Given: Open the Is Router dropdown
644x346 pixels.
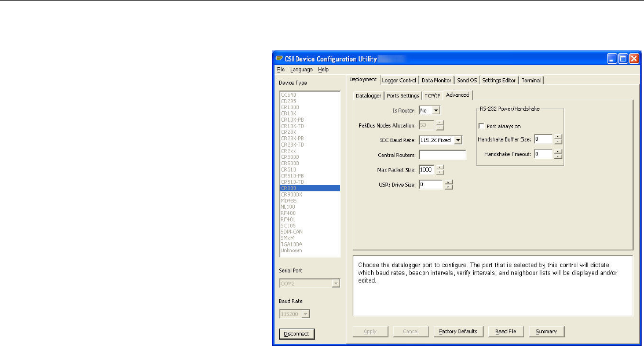Looking at the screenshot, I should coord(436,111).
